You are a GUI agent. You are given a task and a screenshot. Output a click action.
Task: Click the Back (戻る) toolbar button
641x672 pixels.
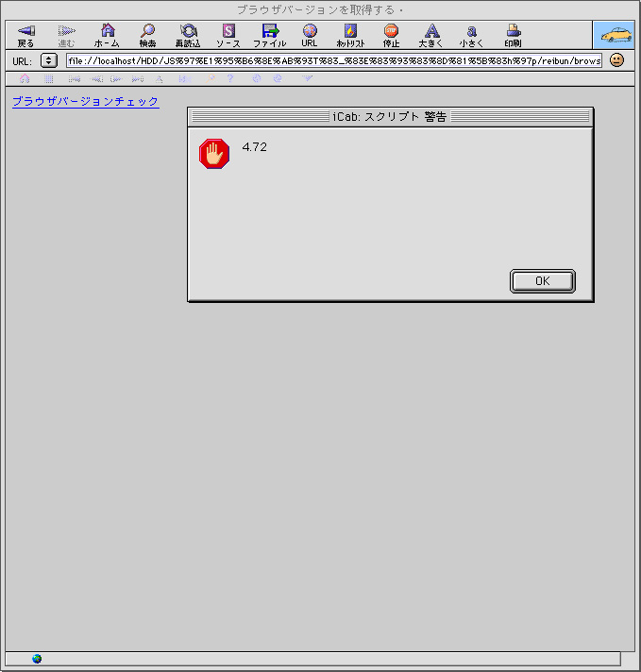[25, 36]
